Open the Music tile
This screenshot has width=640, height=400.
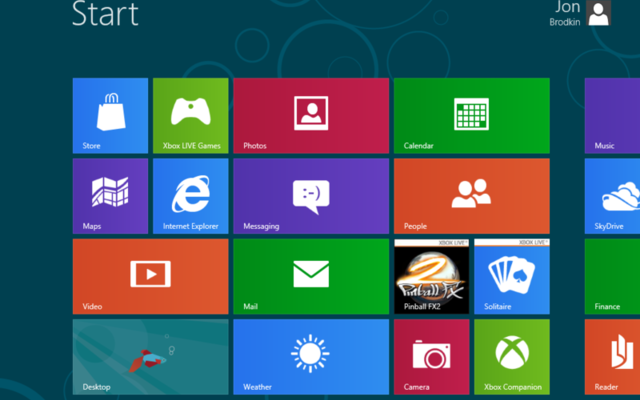613,116
